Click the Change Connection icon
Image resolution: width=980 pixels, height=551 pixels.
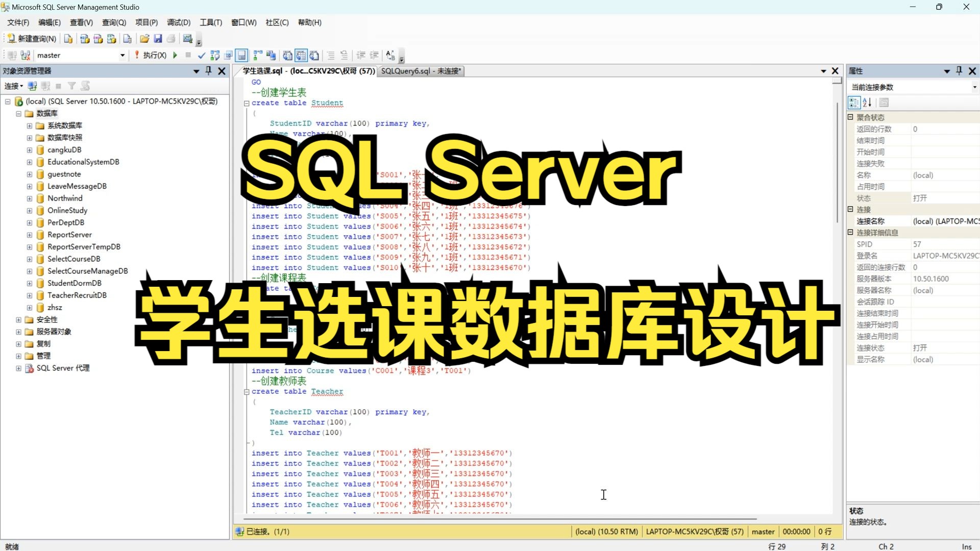click(x=26, y=55)
